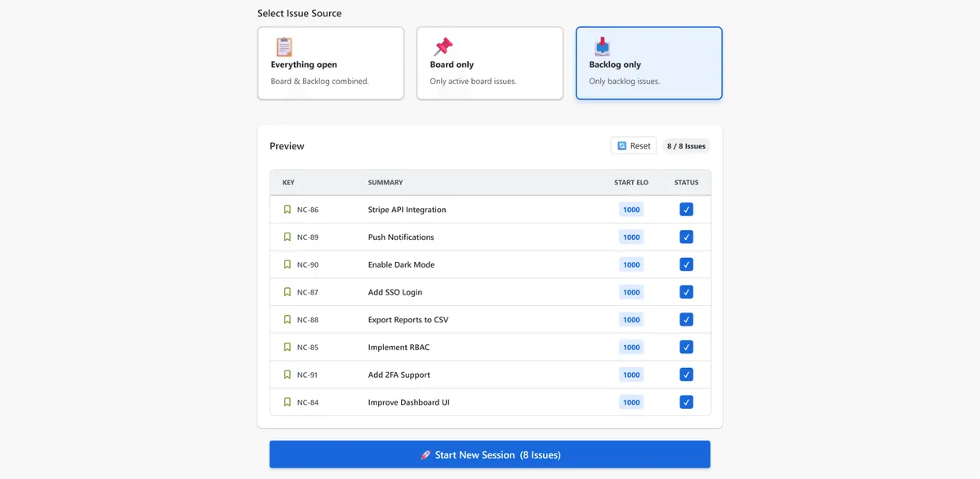
Task: Toggle the Enable Dark Mode row checkbox
Action: pos(686,264)
